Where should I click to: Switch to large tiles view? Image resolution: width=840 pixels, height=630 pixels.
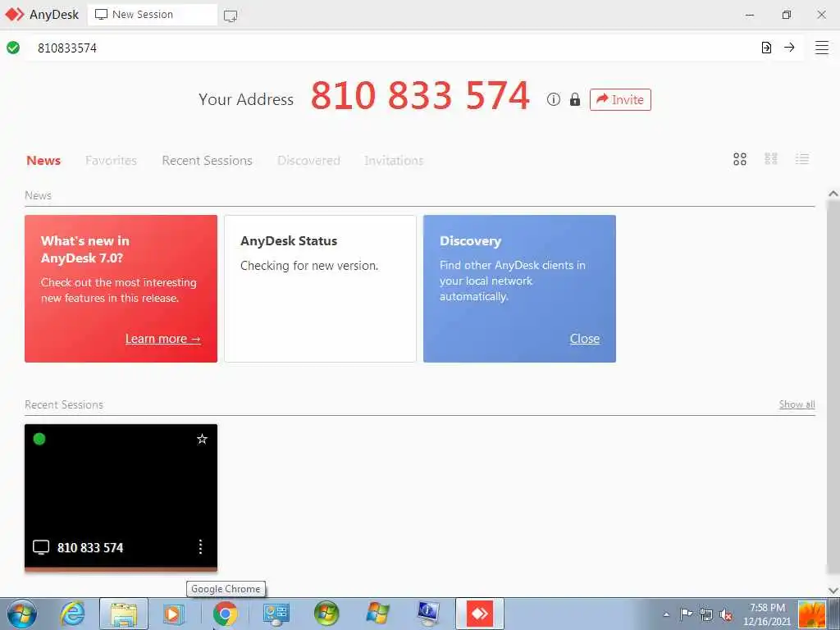[740, 159]
